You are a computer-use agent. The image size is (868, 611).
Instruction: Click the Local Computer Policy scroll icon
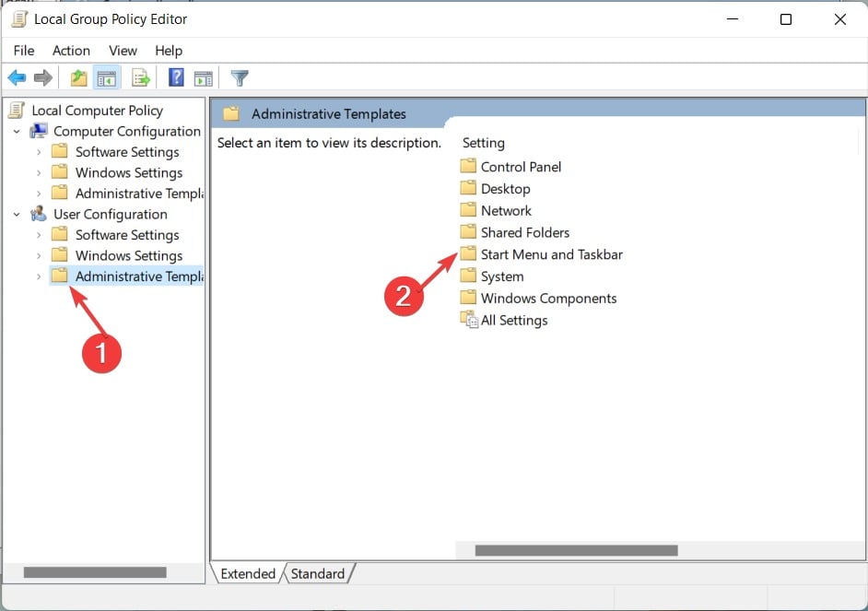coord(17,111)
